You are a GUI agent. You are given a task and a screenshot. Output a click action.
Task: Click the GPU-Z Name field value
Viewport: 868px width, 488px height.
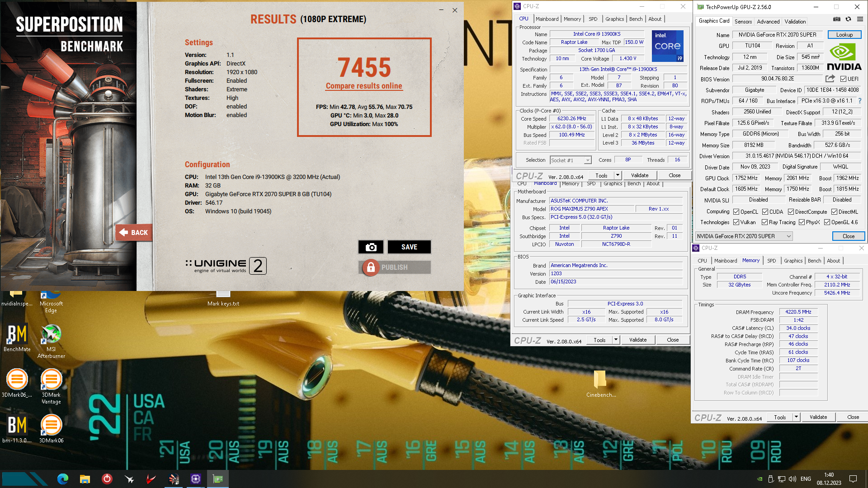click(x=777, y=35)
